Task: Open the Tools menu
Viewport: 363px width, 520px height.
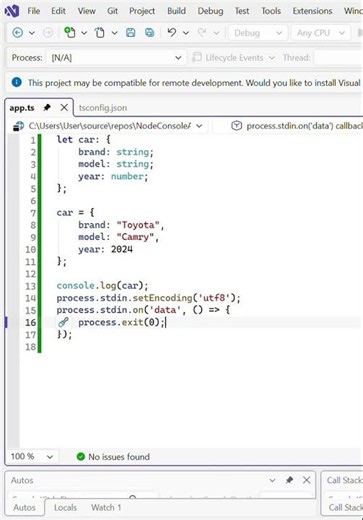Action: (271, 11)
